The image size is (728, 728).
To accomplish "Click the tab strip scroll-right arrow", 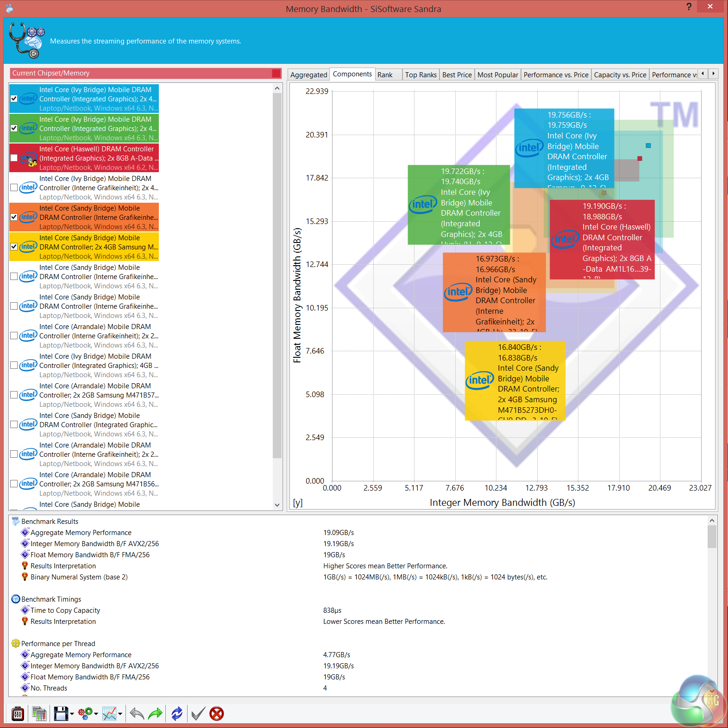I will (x=714, y=74).
